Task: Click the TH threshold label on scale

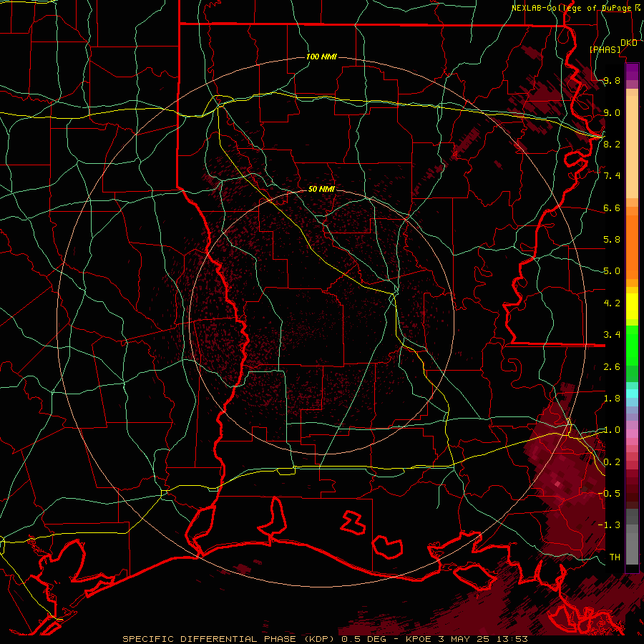Action: [x=615, y=557]
